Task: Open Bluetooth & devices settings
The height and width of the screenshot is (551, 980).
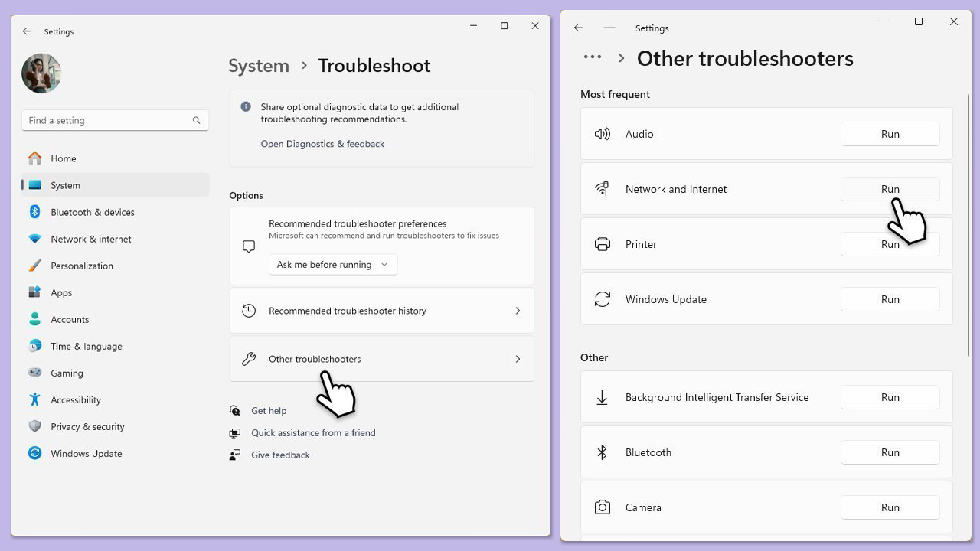Action: (115, 212)
